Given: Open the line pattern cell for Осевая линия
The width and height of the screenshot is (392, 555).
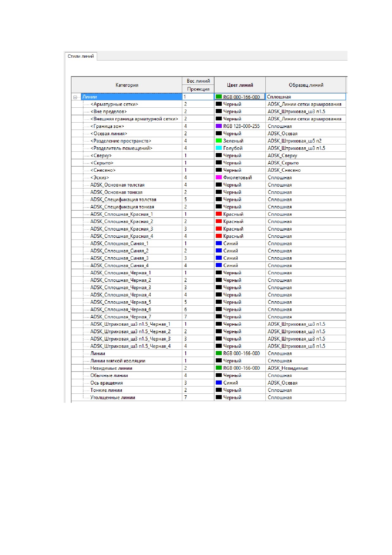Looking at the screenshot, I should point(306,133).
